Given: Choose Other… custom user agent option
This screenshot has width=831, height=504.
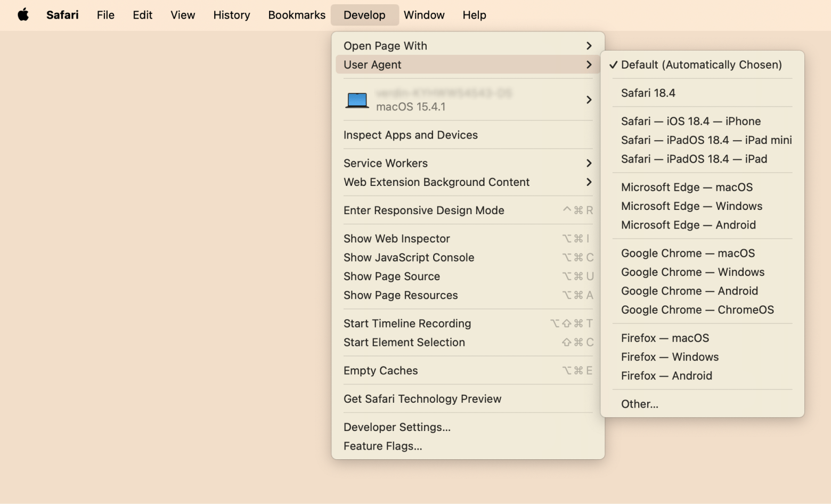Looking at the screenshot, I should pos(639,404).
